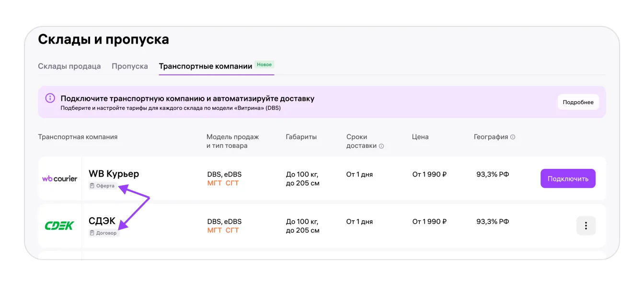Viewport: 644px width, 286px height.
Task: Click the Подробнее button in banner
Action: (578, 102)
